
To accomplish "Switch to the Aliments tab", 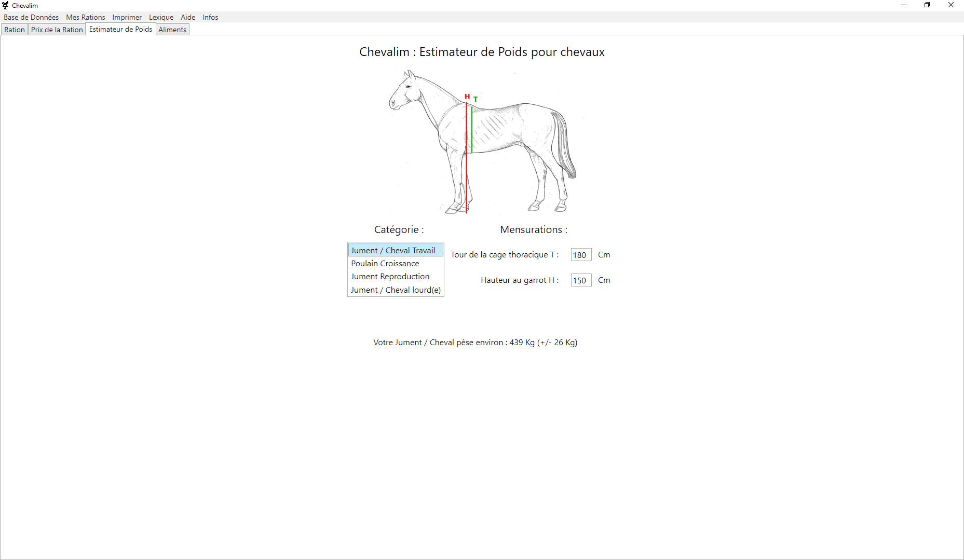I will (172, 30).
